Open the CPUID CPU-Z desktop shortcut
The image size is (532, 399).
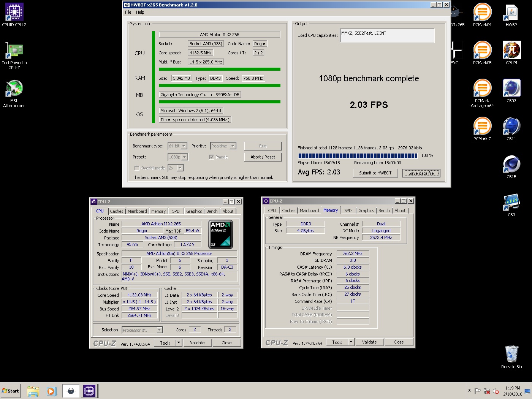(x=14, y=15)
